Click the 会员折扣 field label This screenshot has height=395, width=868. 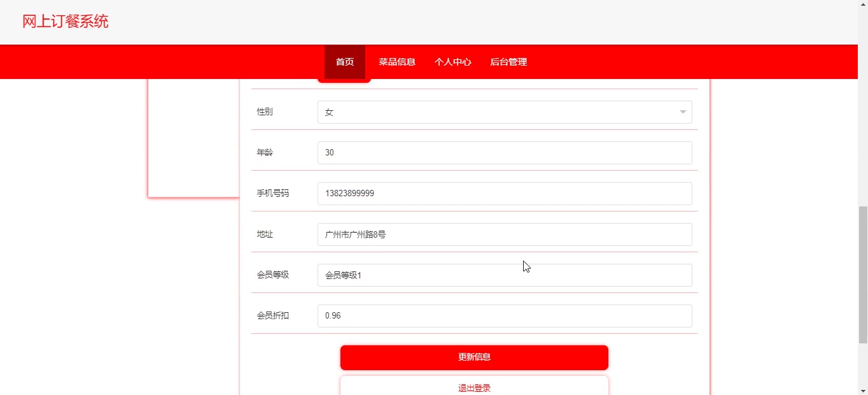pyautogui.click(x=273, y=315)
